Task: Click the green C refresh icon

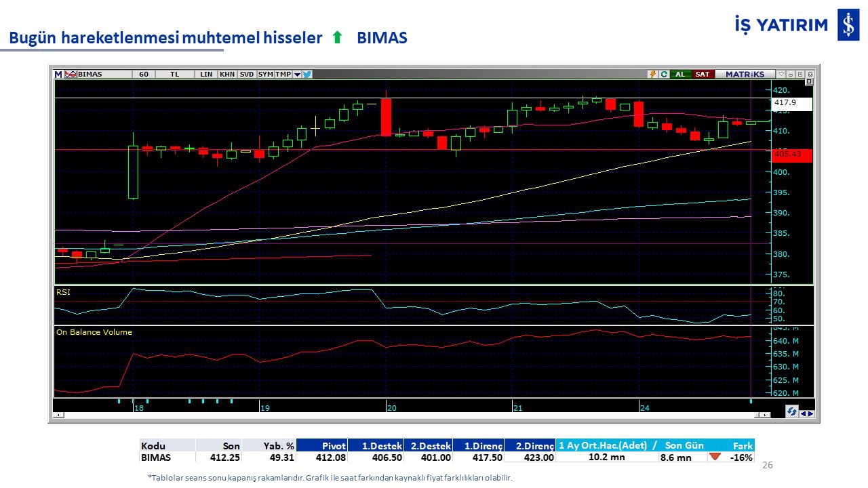Action: [664, 75]
